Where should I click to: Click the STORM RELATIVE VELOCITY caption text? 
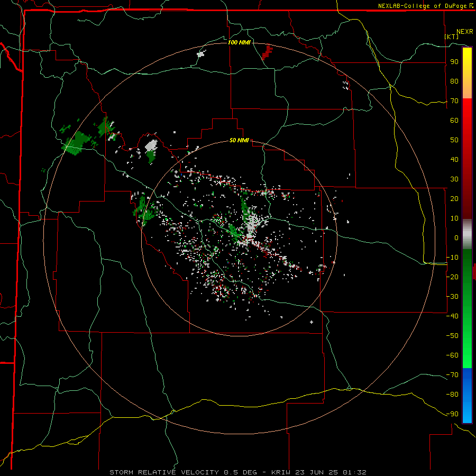(x=164, y=472)
